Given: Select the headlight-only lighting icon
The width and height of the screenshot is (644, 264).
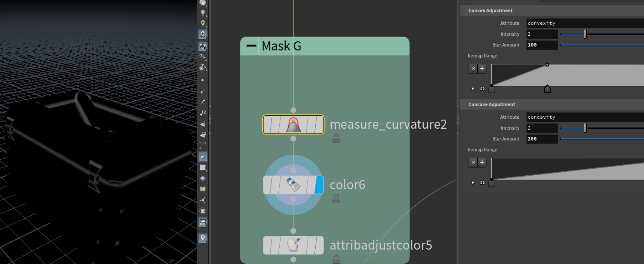Looking at the screenshot, I should pyautogui.click(x=202, y=23).
